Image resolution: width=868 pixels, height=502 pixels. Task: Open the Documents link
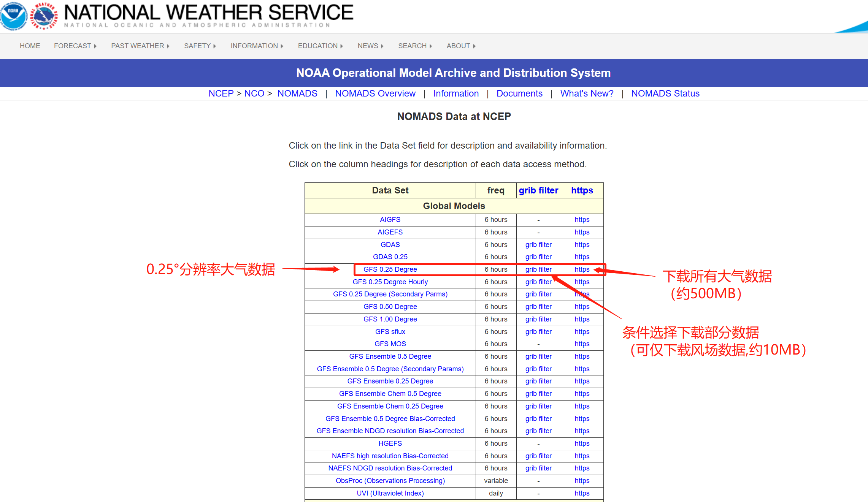click(x=519, y=93)
